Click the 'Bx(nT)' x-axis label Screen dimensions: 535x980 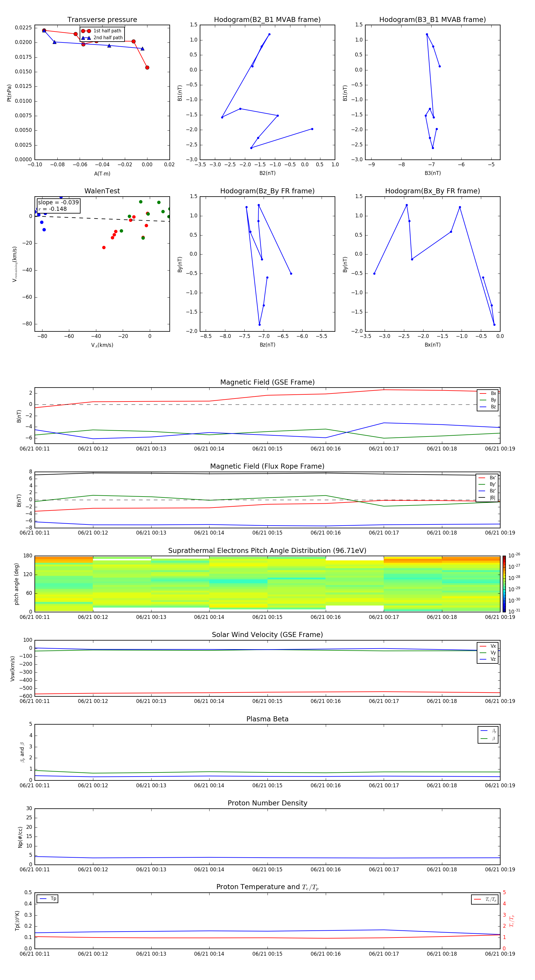[432, 345]
